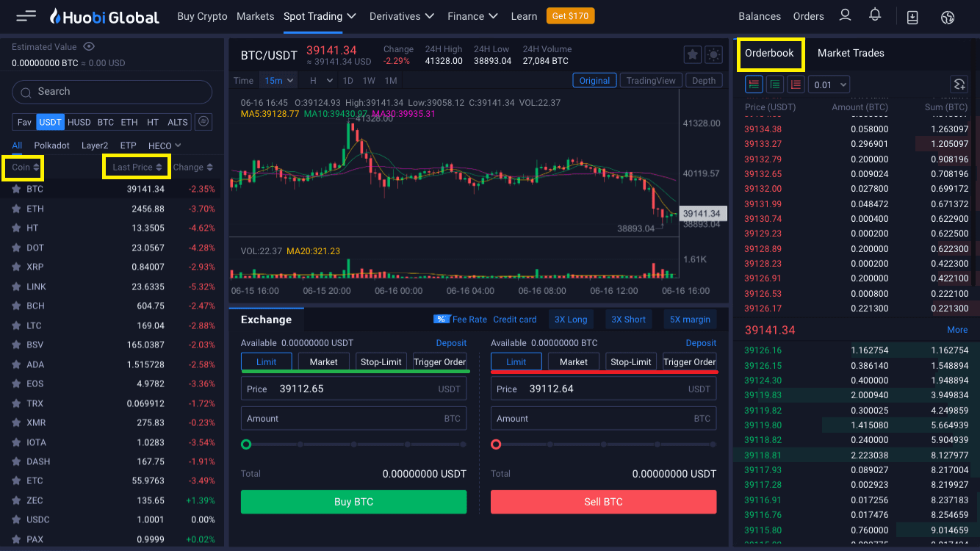
Task: Click the Get $170 promo button
Action: (571, 16)
